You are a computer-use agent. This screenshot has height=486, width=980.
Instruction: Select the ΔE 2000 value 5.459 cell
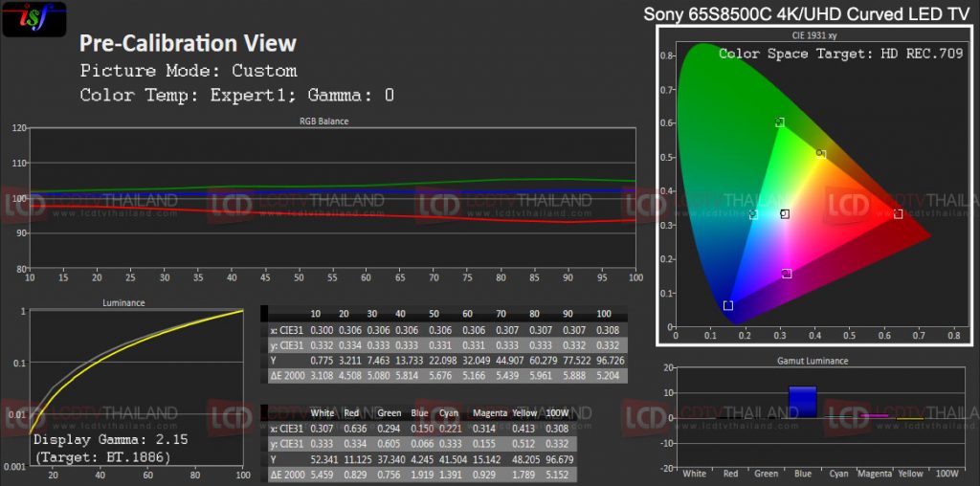[322, 475]
